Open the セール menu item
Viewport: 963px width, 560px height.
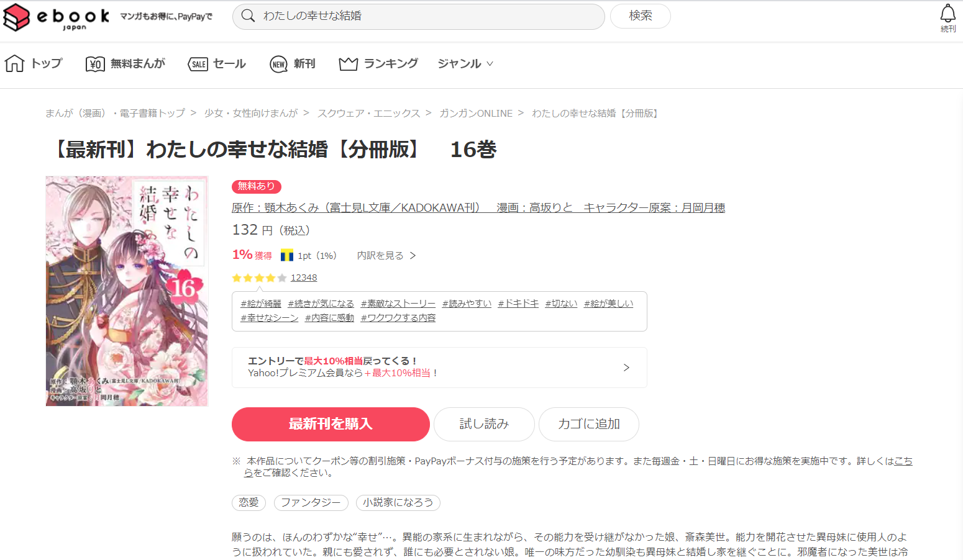tap(230, 63)
